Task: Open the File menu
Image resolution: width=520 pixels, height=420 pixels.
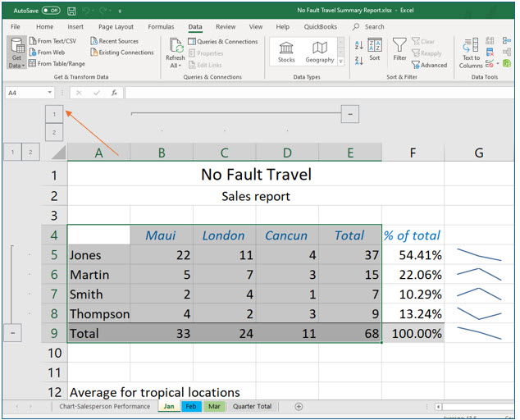Action: pos(15,26)
